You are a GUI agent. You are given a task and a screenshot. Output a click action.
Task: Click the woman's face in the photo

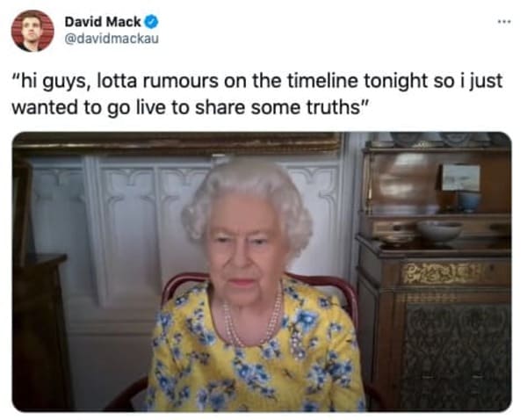point(245,250)
